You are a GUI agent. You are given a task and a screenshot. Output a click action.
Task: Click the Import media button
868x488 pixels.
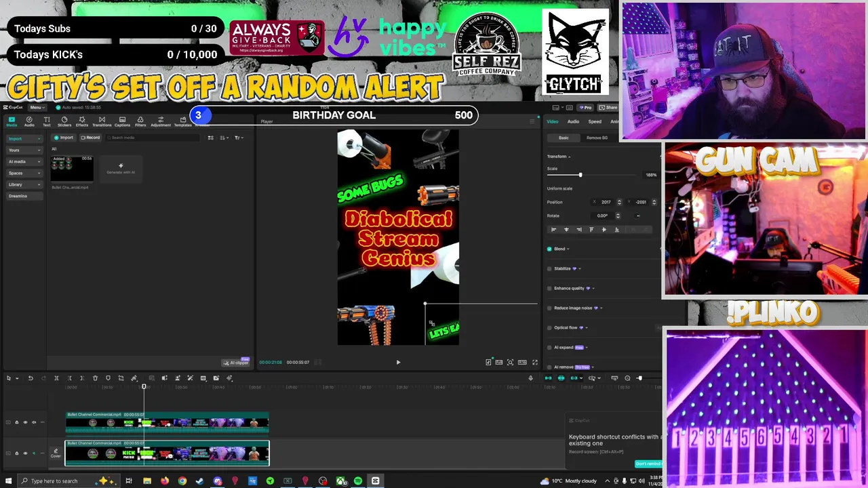[x=64, y=138]
